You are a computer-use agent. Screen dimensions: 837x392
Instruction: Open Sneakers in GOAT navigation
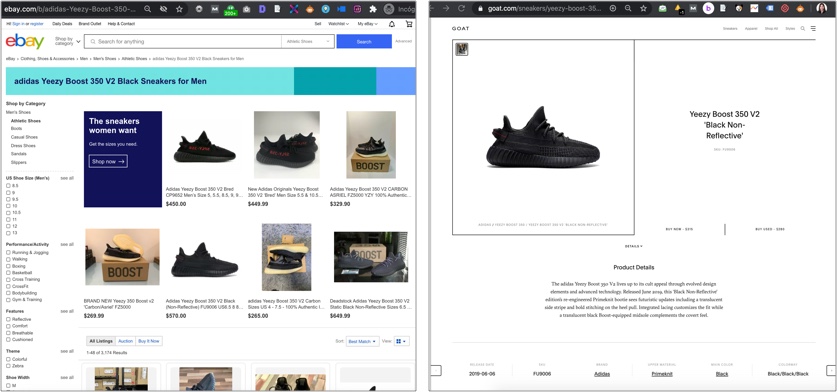730,28
